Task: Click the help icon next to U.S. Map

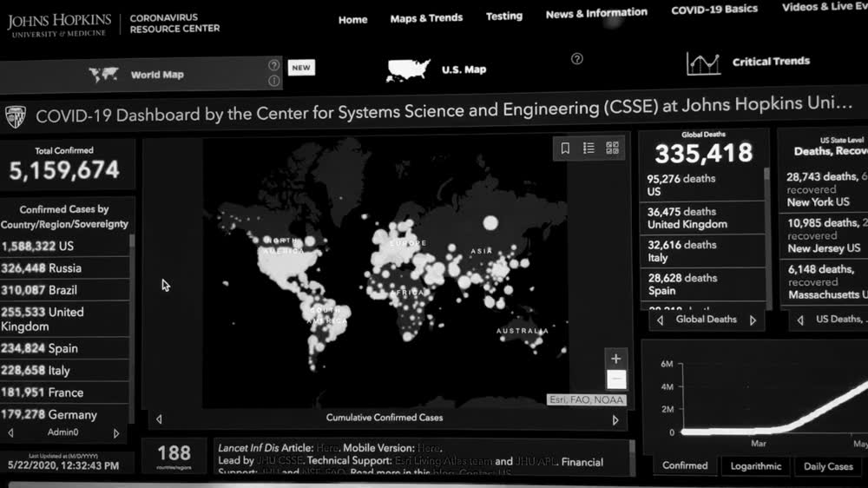Action: pos(577,59)
